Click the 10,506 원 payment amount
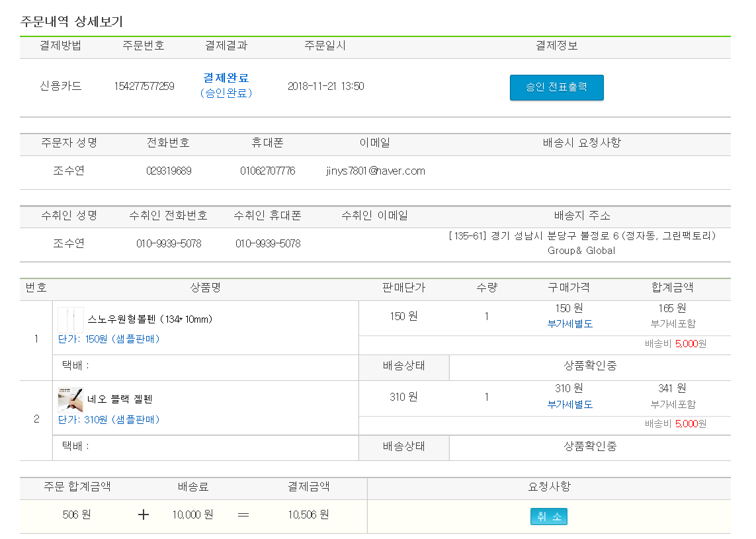Screen dimensions: 756x539 (309, 515)
